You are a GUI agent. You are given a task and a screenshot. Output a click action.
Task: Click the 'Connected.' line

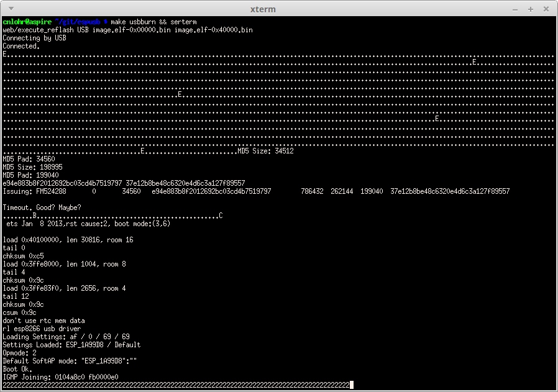tap(21, 46)
